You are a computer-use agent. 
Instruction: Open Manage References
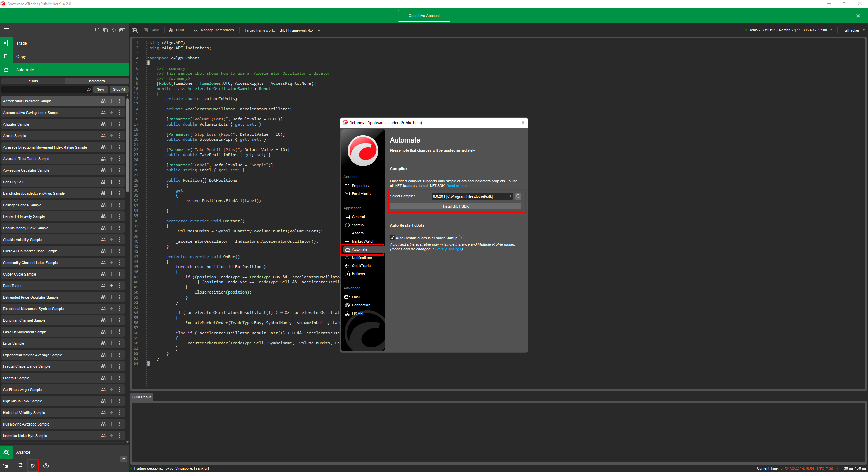pos(214,30)
